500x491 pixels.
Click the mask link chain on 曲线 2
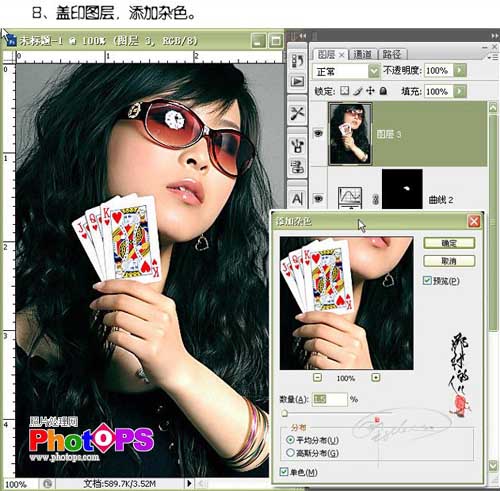click(375, 199)
